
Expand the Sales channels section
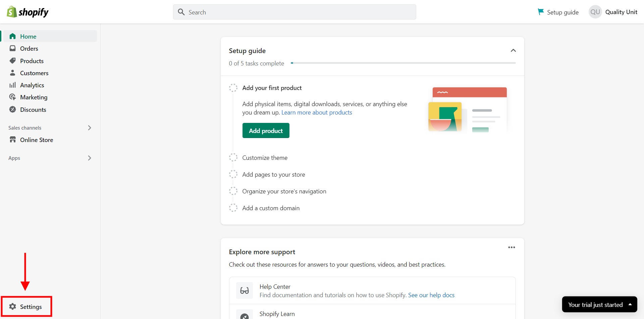[89, 128]
